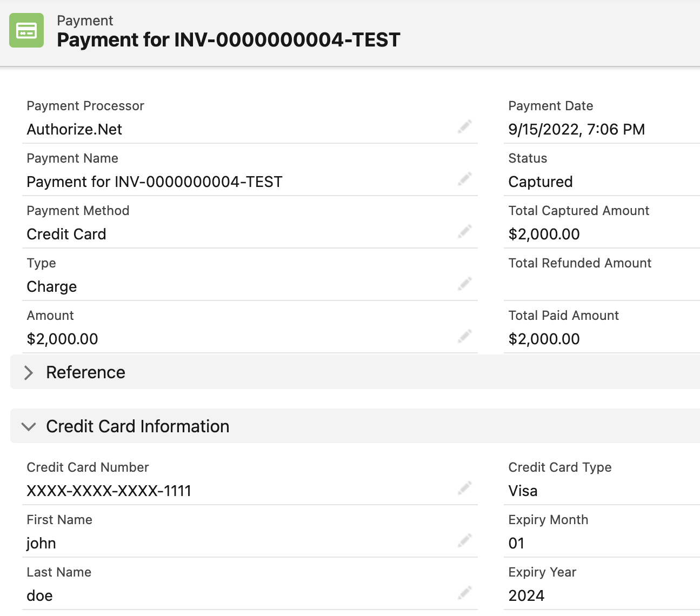Click the page title Payment for INV-0000000004-TEST
The height and width of the screenshot is (616, 700).
[x=228, y=40]
